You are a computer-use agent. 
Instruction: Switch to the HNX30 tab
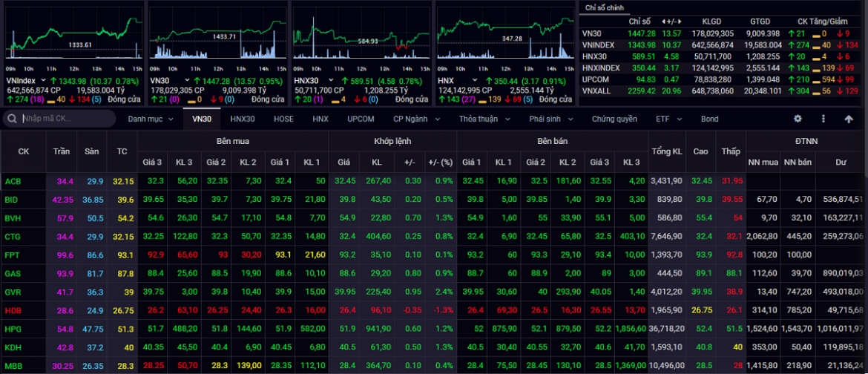tap(243, 119)
